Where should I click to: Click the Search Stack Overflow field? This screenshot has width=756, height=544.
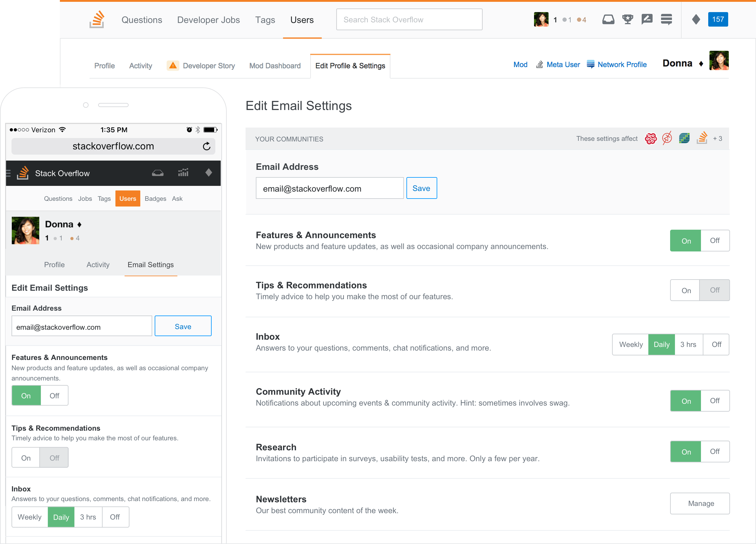tap(409, 20)
